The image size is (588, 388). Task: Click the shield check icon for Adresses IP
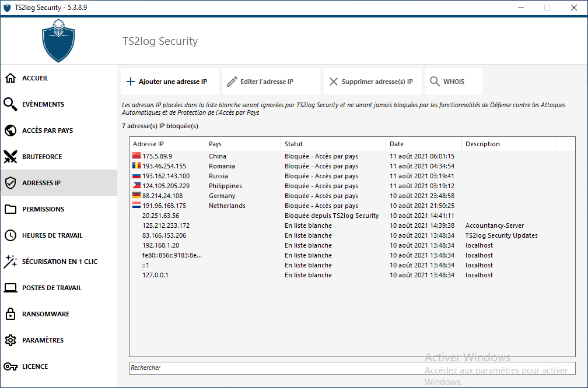click(x=10, y=183)
